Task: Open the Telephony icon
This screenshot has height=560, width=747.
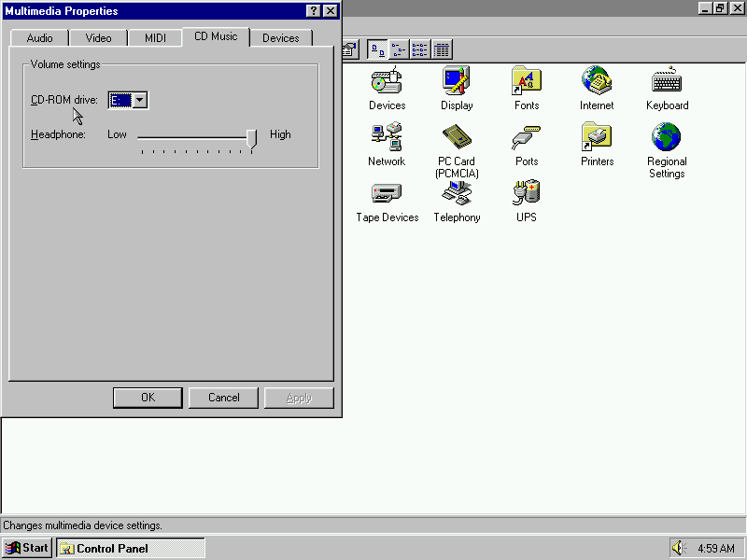Action: click(457, 193)
